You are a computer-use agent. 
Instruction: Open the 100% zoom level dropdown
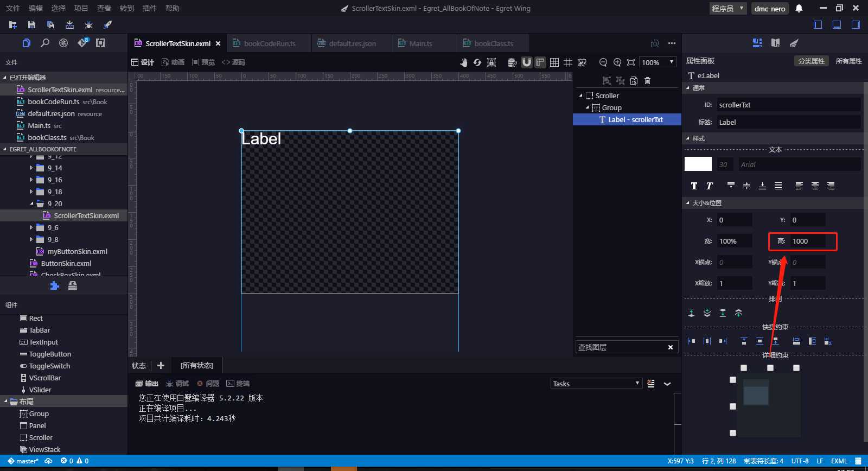(x=658, y=62)
